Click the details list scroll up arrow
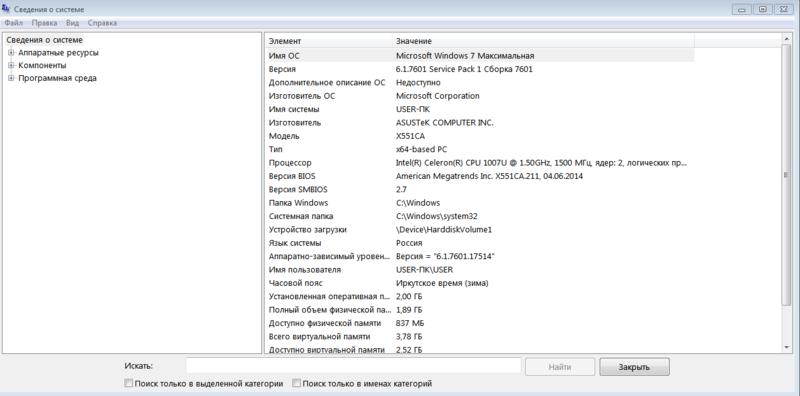Screen dimensions: 800x396 tap(786, 39)
